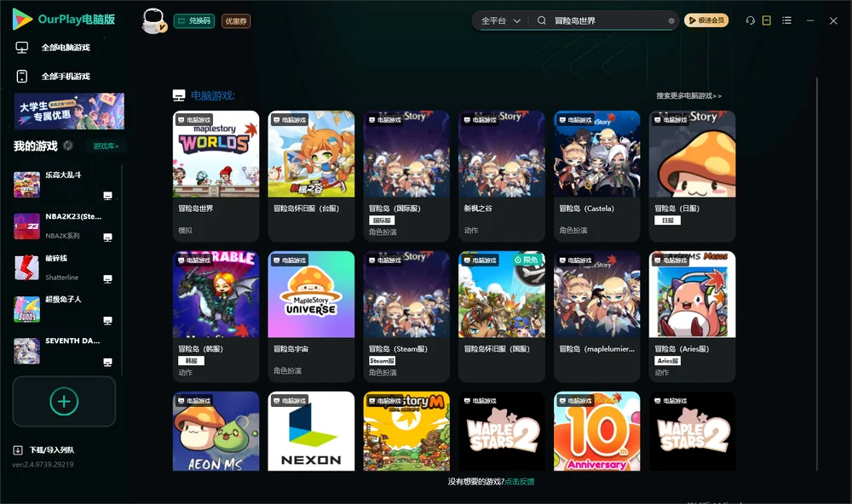This screenshot has width=852, height=504.
Task: Open the hamburger list menu icon
Action: [x=786, y=20]
